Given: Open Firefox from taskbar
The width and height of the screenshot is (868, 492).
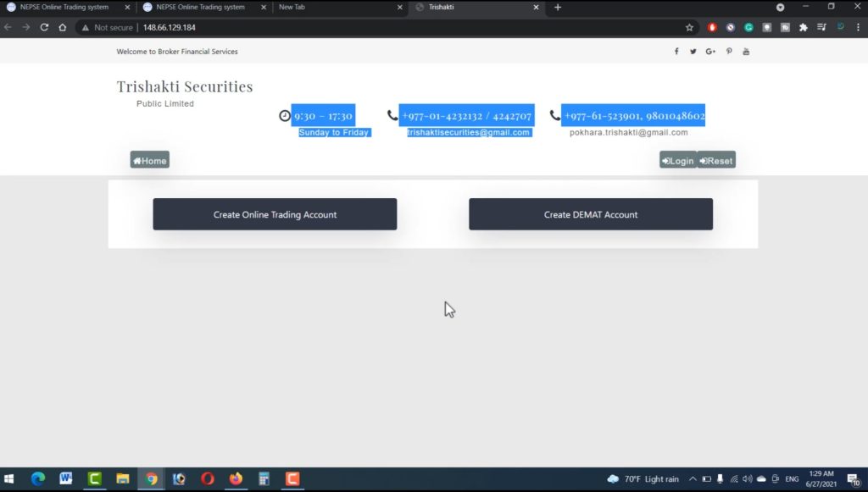Looking at the screenshot, I should (x=236, y=478).
